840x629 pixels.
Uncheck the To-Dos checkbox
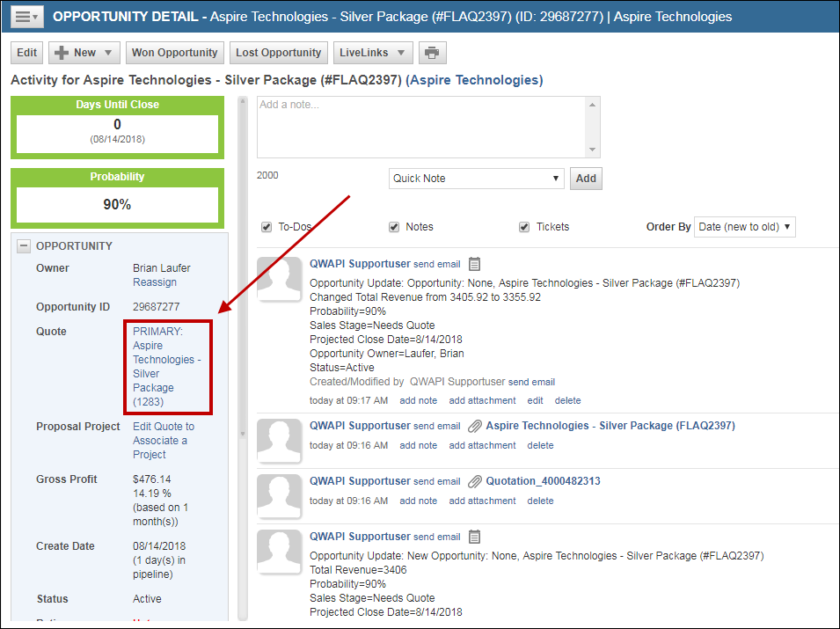[x=267, y=227]
